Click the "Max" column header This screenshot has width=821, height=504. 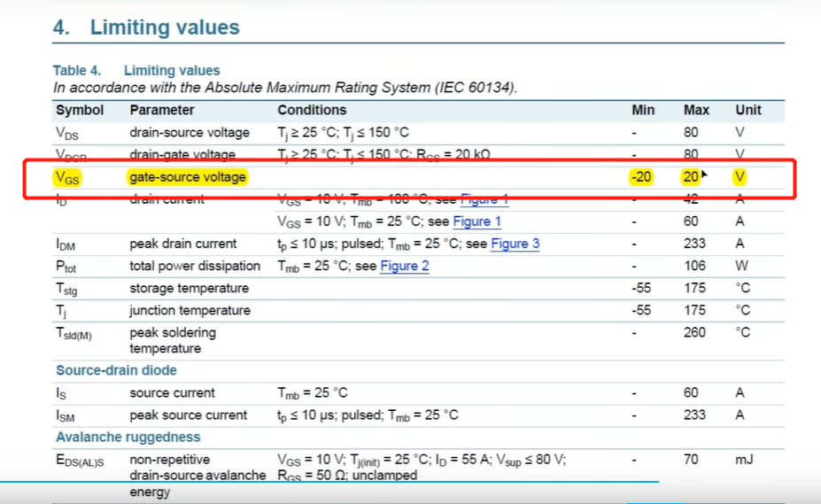pos(696,110)
